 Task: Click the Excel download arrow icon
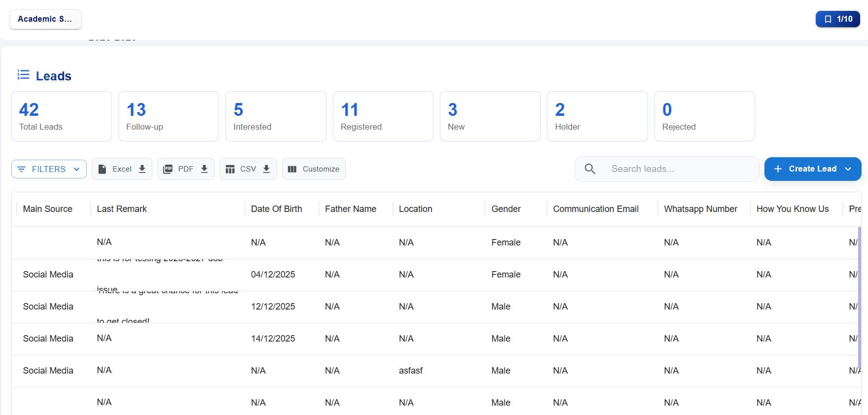(x=142, y=169)
